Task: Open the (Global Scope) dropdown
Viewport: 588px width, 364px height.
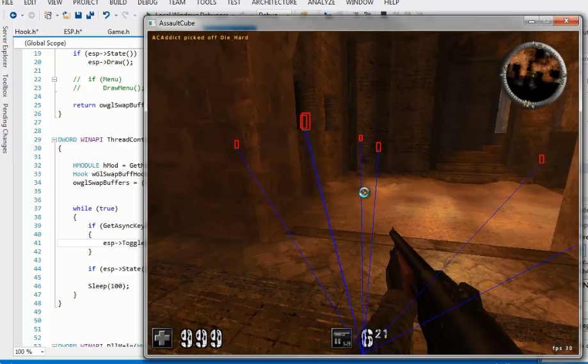Action: coord(79,43)
